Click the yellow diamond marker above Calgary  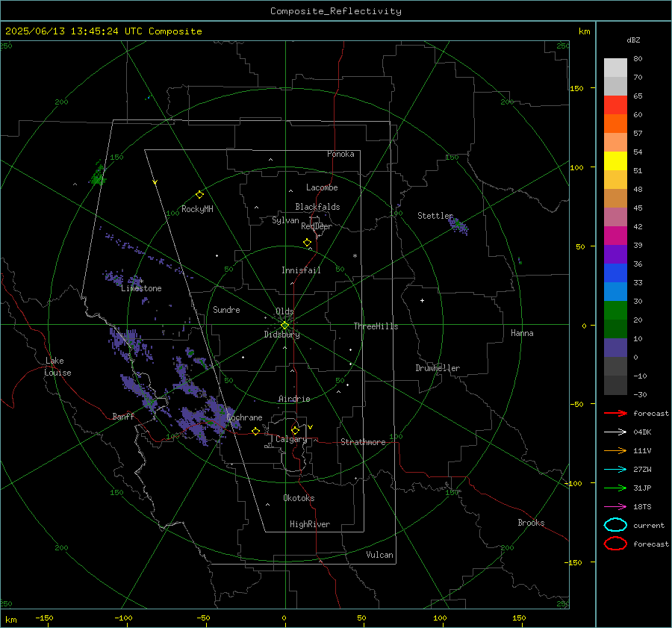295,430
